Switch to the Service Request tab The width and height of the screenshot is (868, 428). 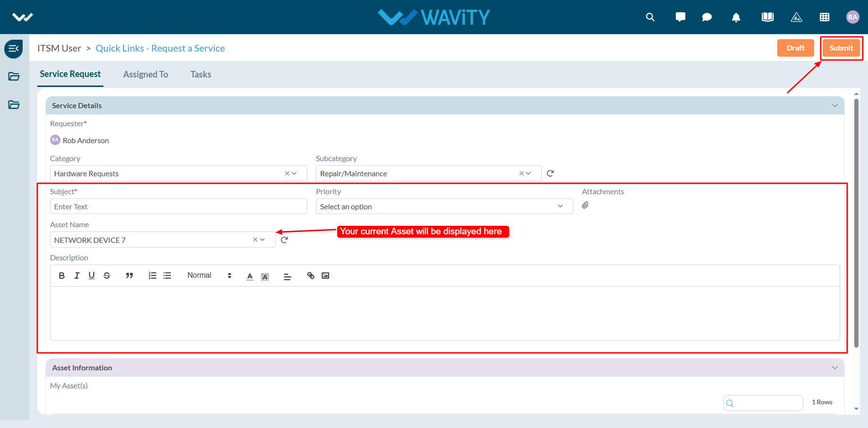pyautogui.click(x=70, y=74)
